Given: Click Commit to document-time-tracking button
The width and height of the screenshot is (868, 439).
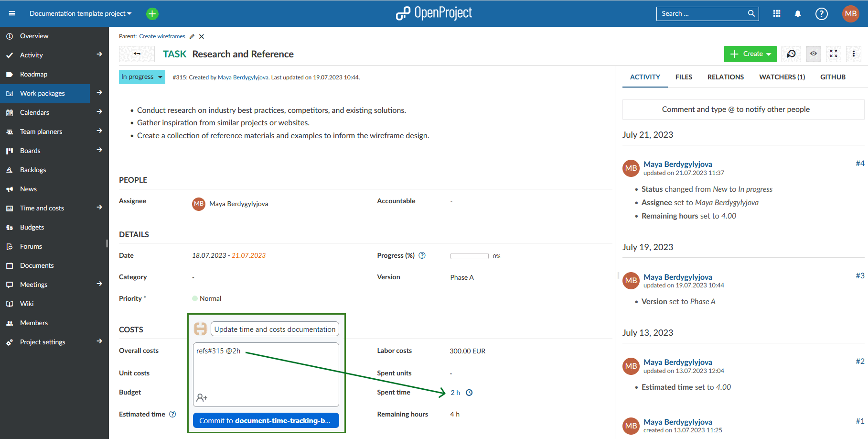Looking at the screenshot, I should click(x=266, y=421).
